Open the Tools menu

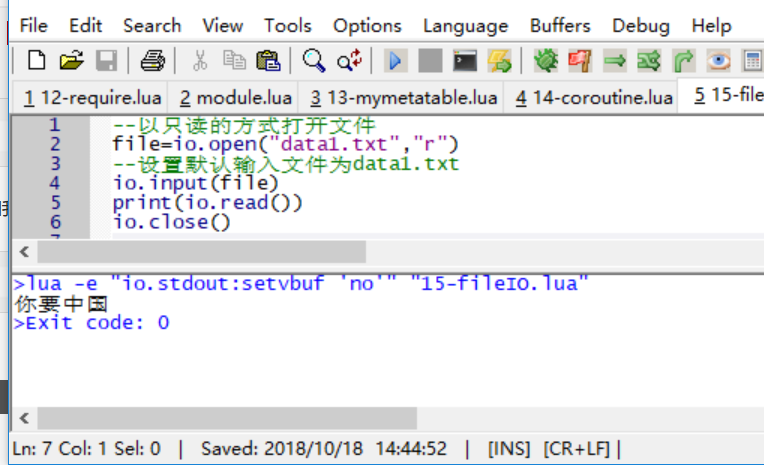click(287, 25)
